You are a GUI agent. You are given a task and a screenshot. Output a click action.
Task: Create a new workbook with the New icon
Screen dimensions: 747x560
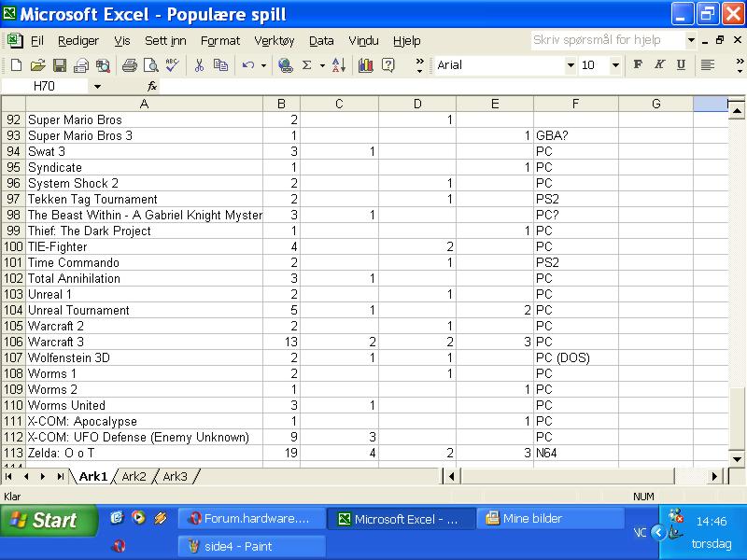pyautogui.click(x=16, y=64)
